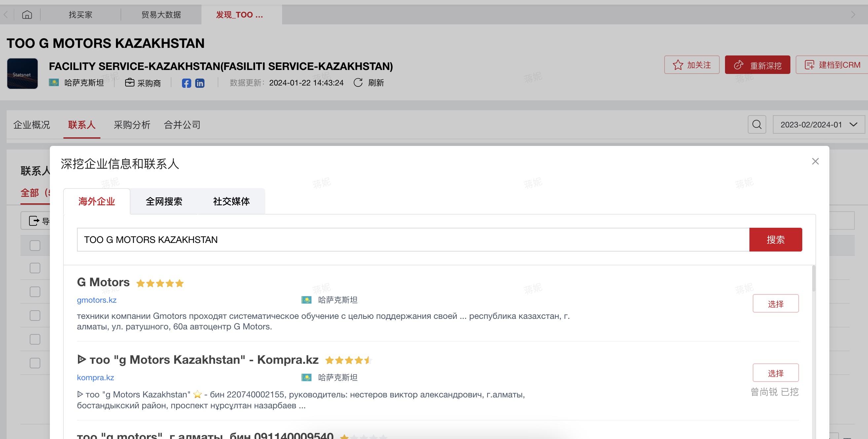Open the gmotors.kz website link
The image size is (868, 439).
pos(97,300)
